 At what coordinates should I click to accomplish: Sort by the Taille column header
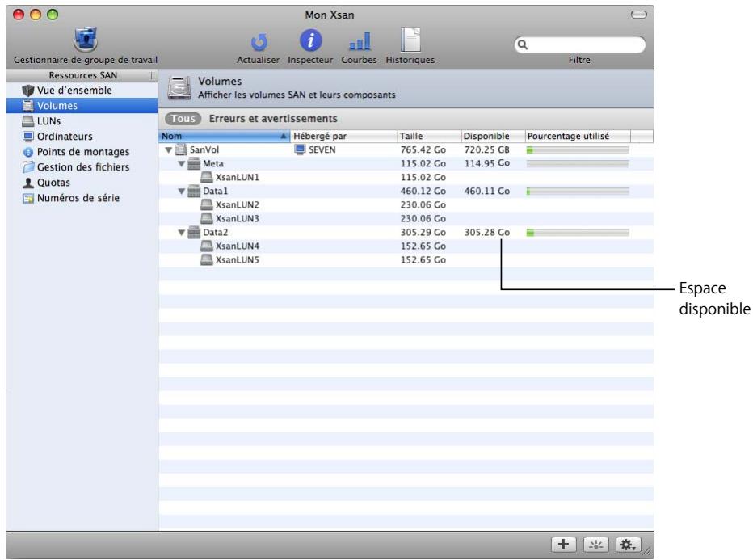pyautogui.click(x=429, y=136)
